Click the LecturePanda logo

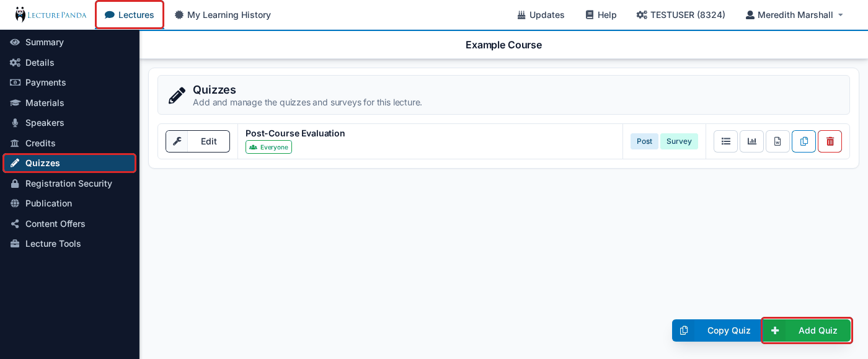coord(51,14)
